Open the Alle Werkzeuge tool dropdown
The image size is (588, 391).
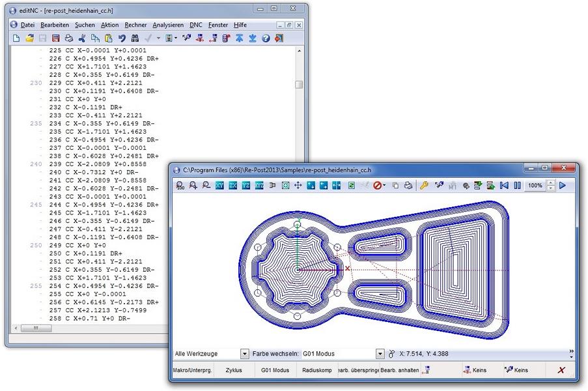pyautogui.click(x=244, y=353)
